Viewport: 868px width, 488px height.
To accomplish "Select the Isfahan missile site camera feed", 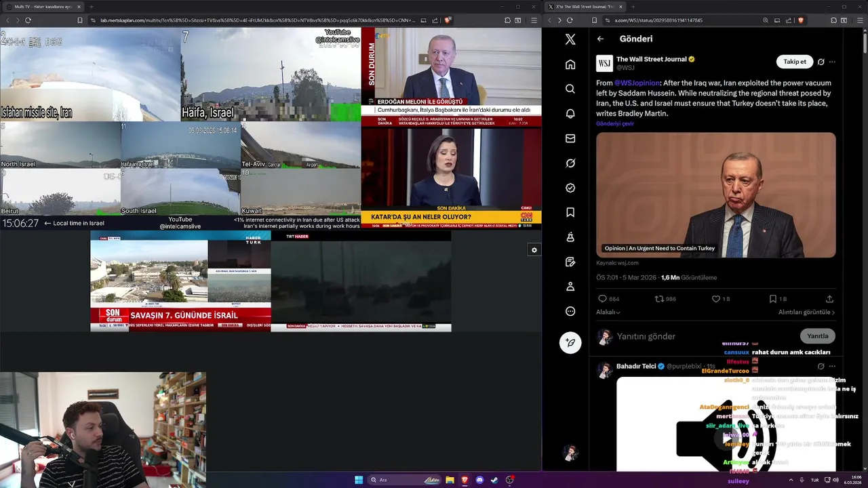I will [x=90, y=74].
